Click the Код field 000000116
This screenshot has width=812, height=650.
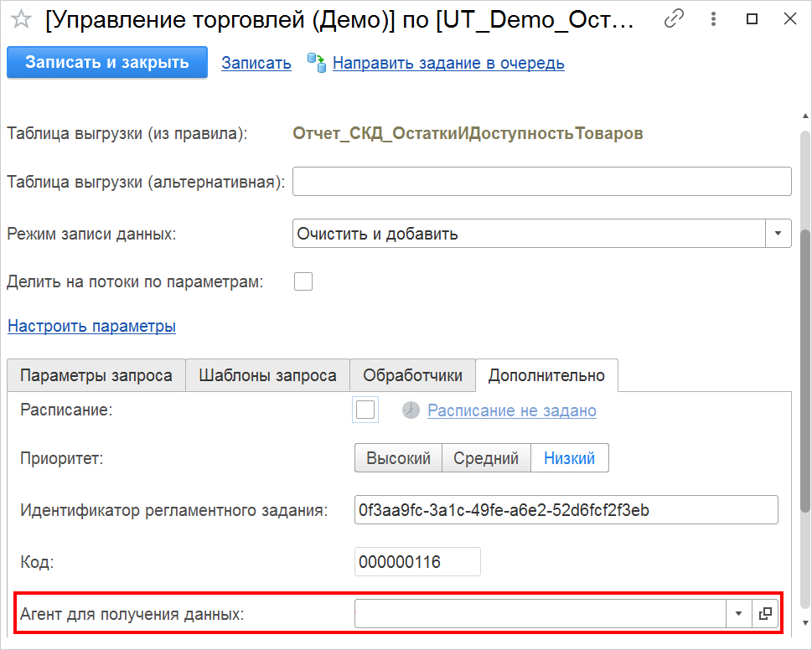[x=417, y=561]
